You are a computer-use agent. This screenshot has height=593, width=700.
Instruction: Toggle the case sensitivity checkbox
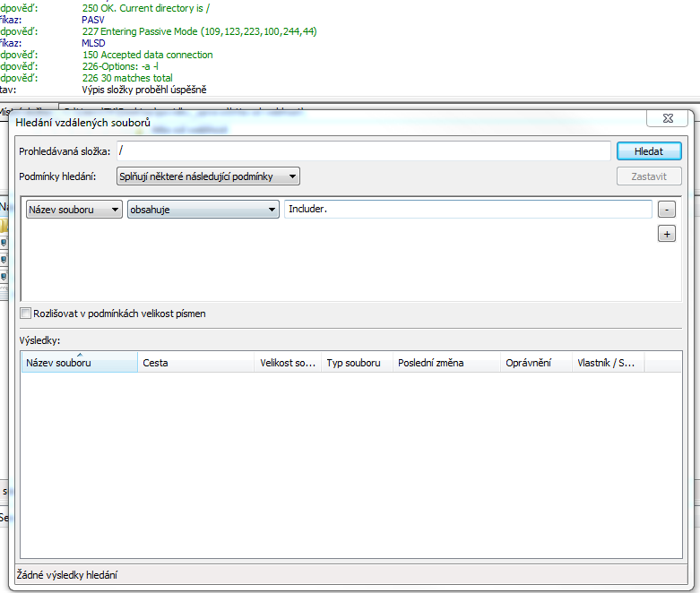[26, 314]
